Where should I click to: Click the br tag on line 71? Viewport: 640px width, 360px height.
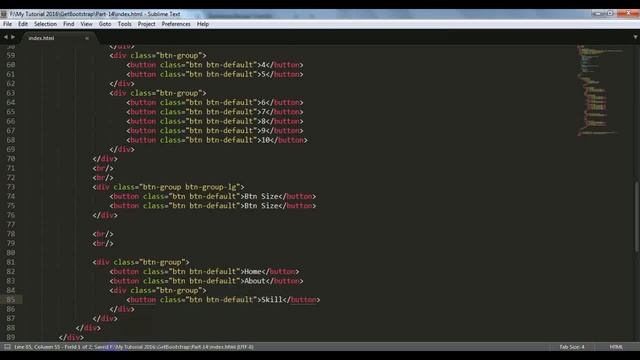coord(103,168)
